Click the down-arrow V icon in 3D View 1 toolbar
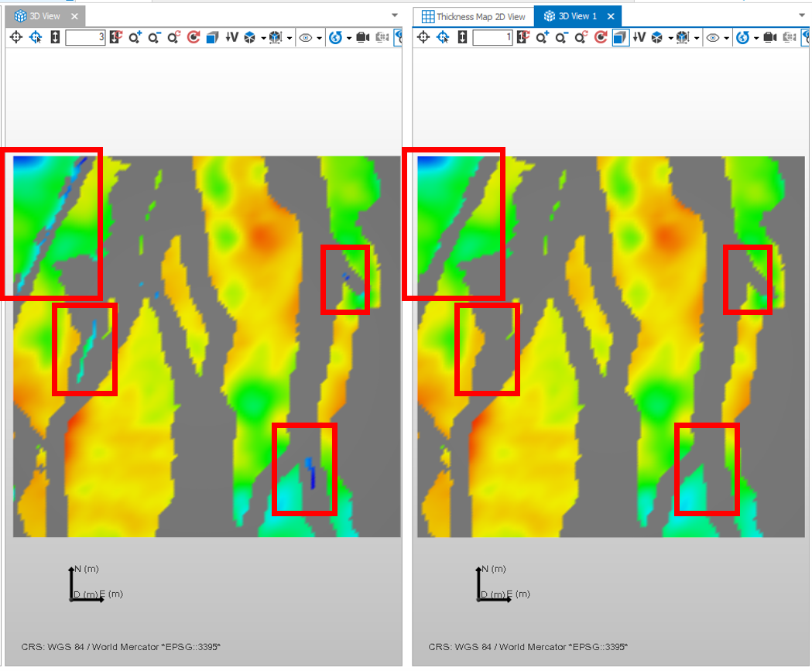Screen dimensions: 812x671 point(639,37)
